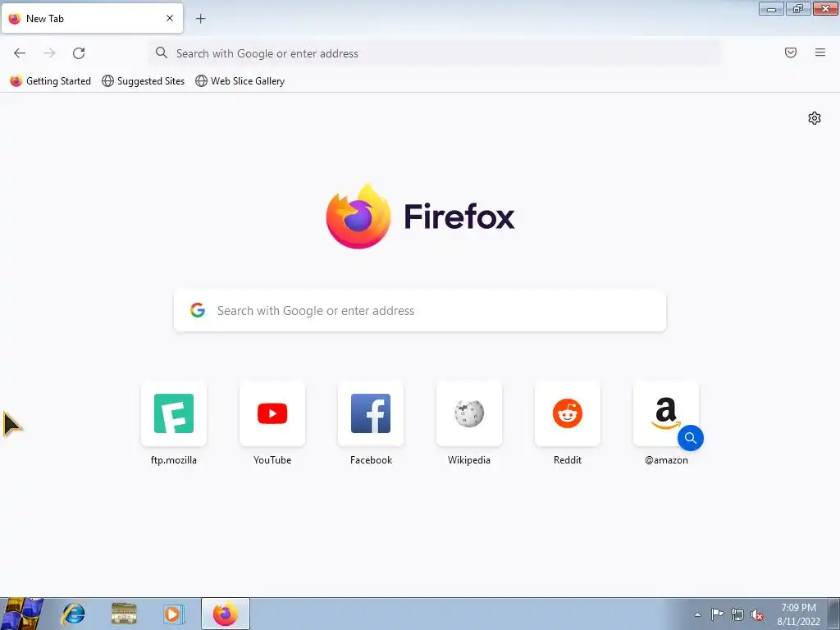Open Windows Media Player from taskbar
This screenshot has height=630, width=840.
point(173,614)
